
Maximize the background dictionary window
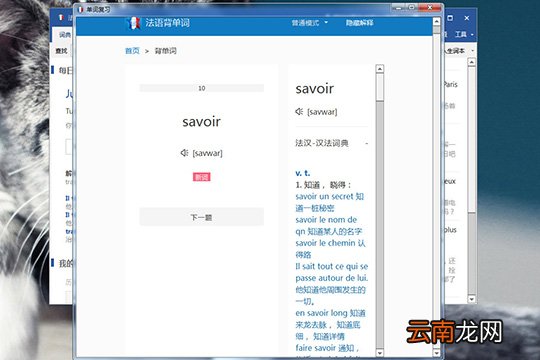point(450,18)
